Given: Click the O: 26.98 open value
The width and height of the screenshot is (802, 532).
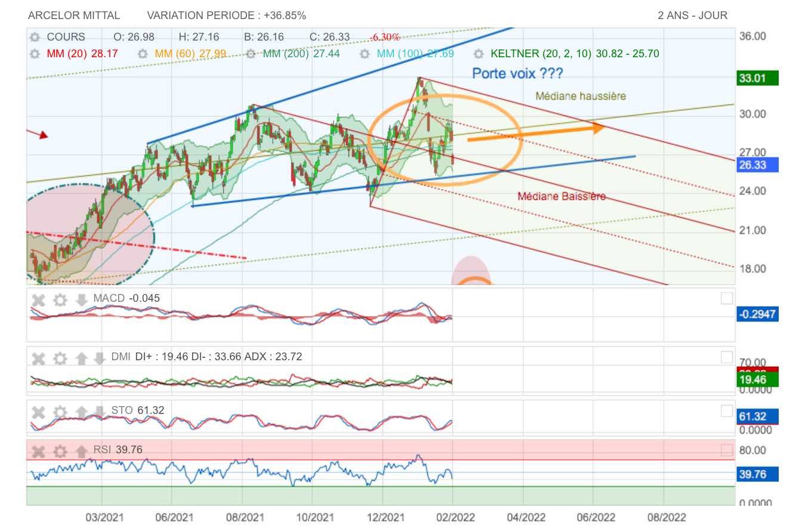Looking at the screenshot, I should click(x=134, y=37).
